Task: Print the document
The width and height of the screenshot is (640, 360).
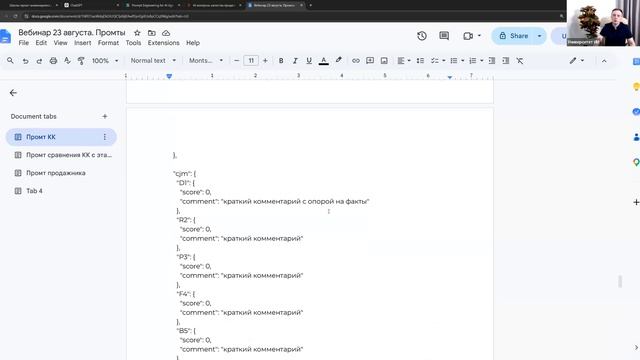Action: (53, 60)
